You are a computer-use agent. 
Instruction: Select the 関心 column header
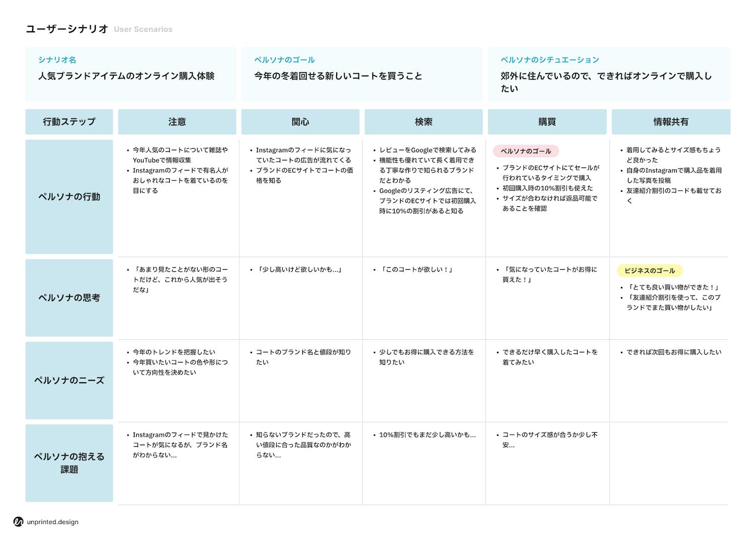point(300,122)
